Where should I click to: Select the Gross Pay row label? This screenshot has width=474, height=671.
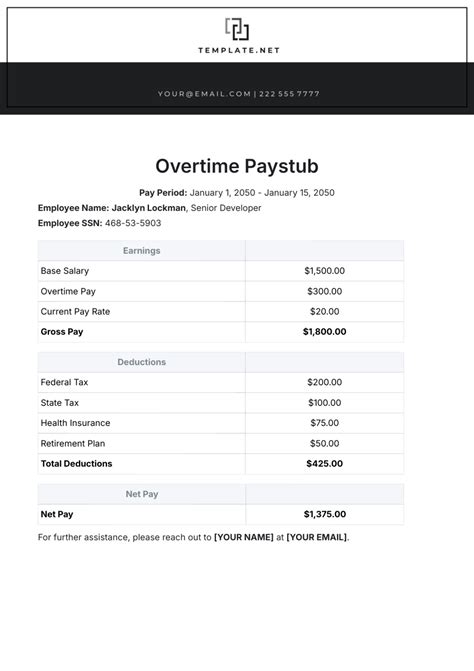click(x=62, y=332)
